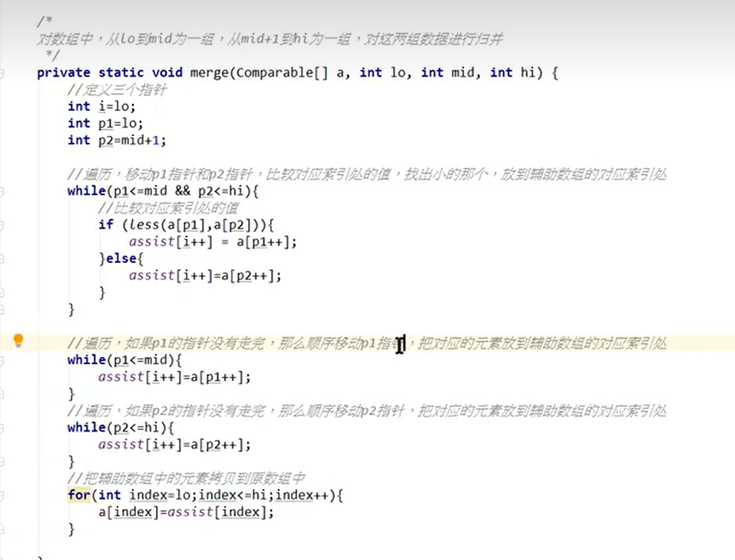The image size is (735, 560).
Task: Click the 'while(p1<=mid && p2<=hi){' line
Action: [163, 191]
